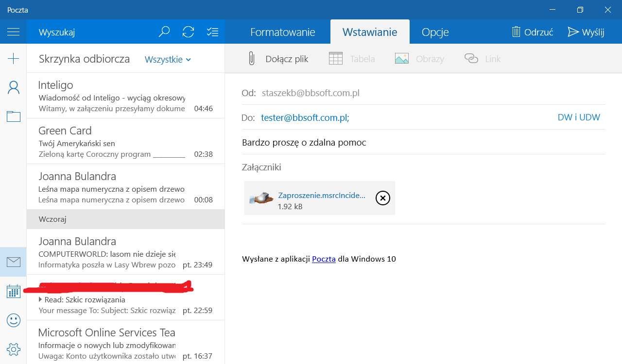Enter selection mode via checklist icon

[212, 32]
